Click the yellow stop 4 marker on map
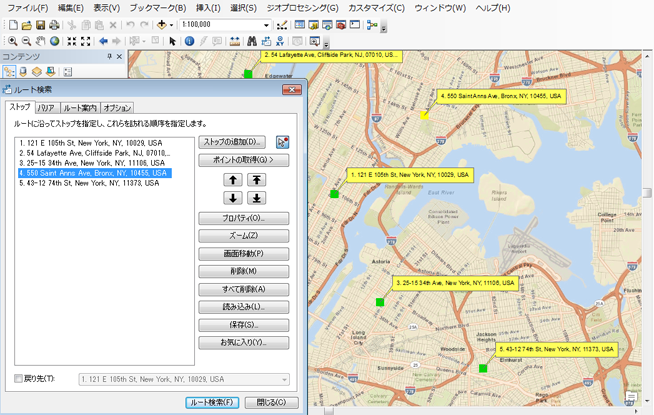The width and height of the screenshot is (654, 415). pos(425,115)
